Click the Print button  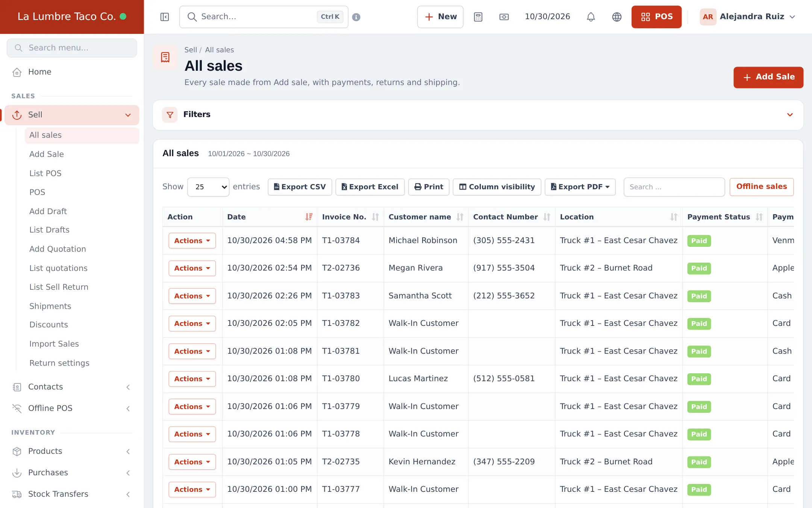[429, 187]
